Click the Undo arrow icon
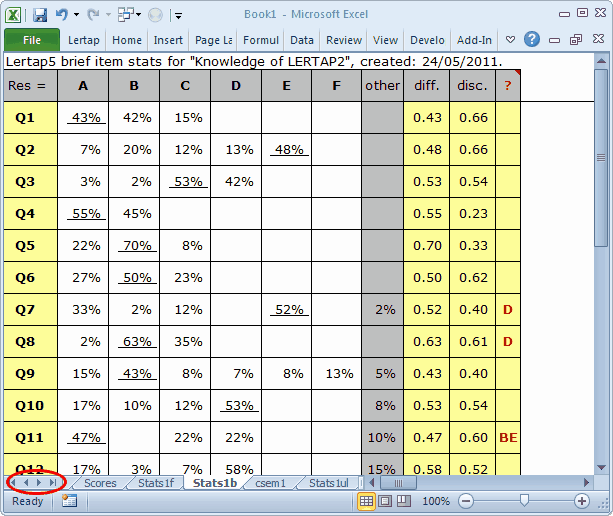Screen dimensions: 613x516 (x=63, y=15)
